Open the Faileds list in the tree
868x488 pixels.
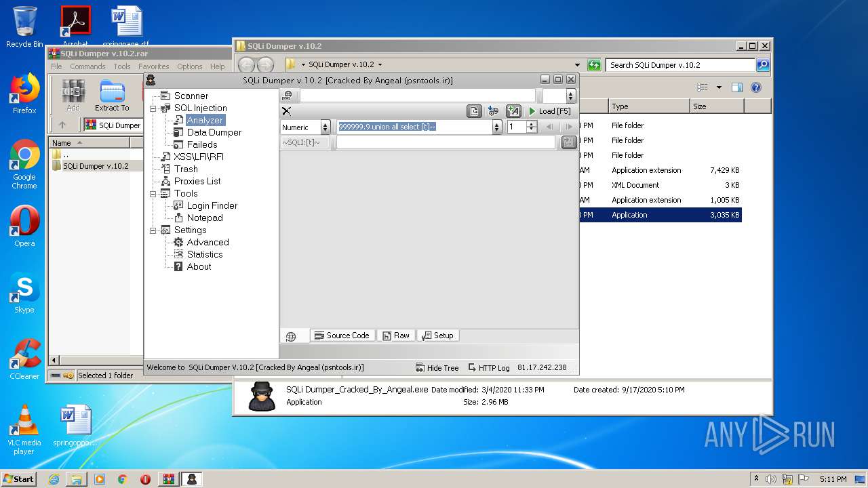tap(201, 144)
